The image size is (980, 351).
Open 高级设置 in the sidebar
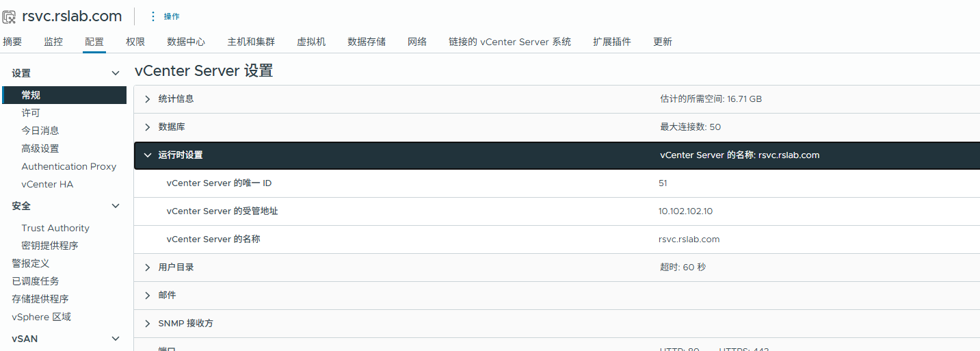[x=40, y=148]
